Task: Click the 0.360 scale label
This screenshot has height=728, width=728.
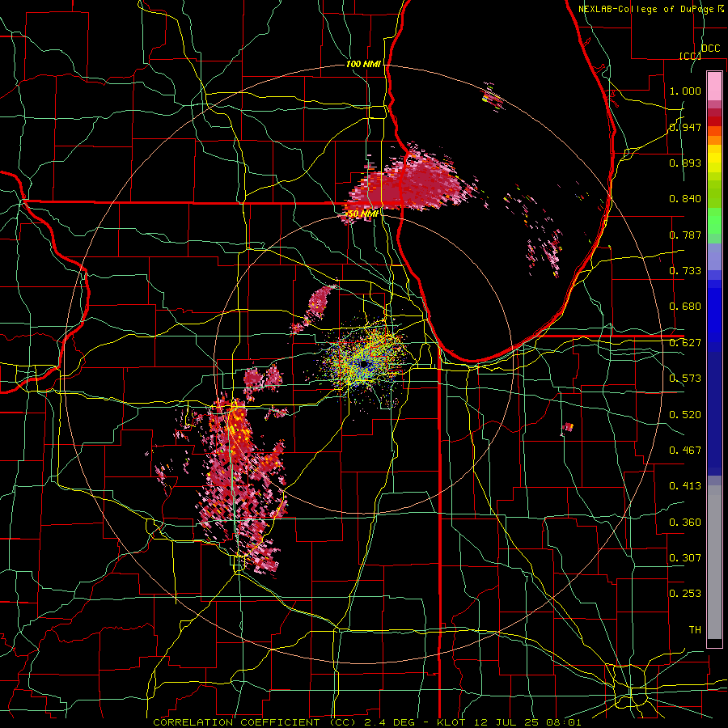Action: coord(685,523)
